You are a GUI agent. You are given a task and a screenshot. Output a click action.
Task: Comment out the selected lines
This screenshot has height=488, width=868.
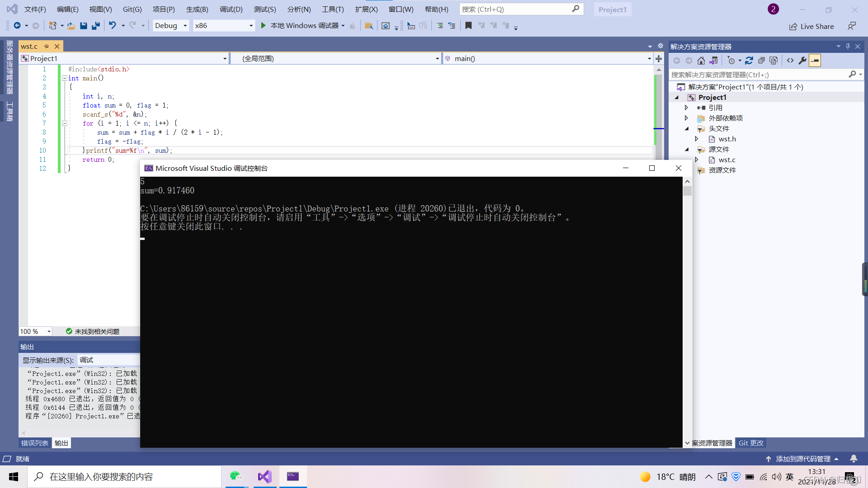tap(440, 26)
